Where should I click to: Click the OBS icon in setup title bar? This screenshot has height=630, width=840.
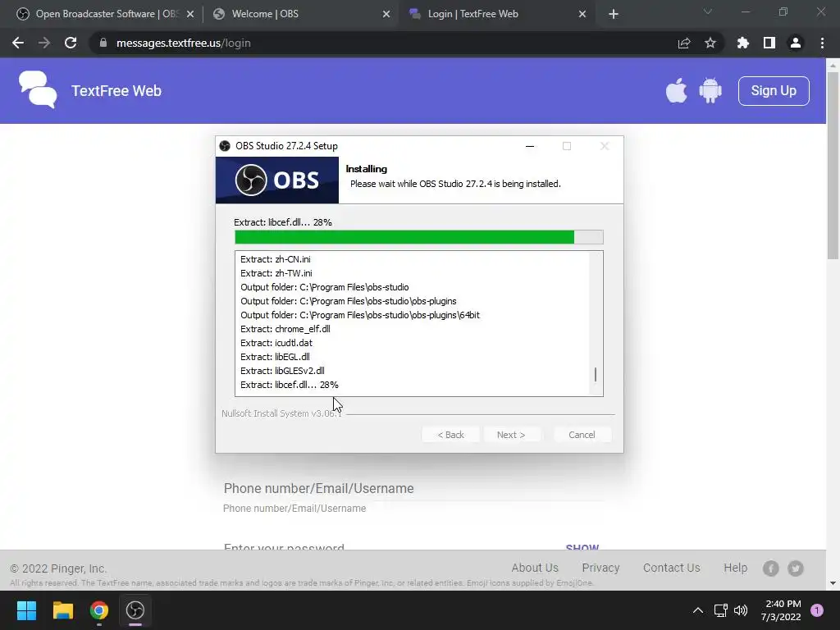pos(225,146)
